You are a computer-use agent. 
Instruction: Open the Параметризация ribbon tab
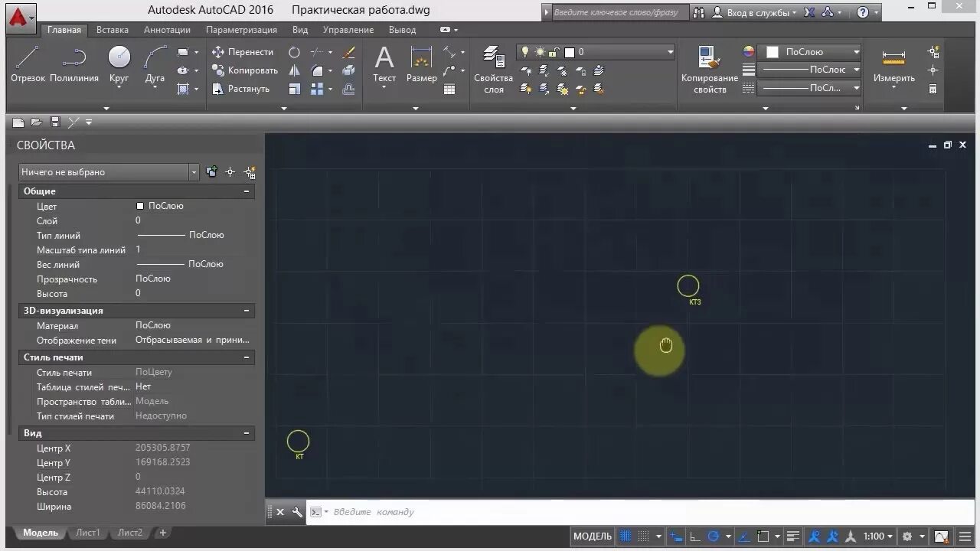(x=241, y=30)
